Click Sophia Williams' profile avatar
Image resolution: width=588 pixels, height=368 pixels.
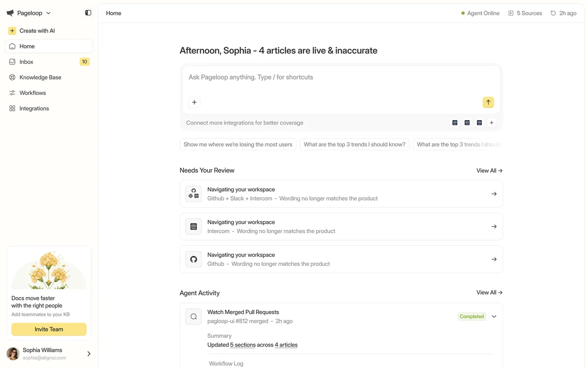coord(13,354)
